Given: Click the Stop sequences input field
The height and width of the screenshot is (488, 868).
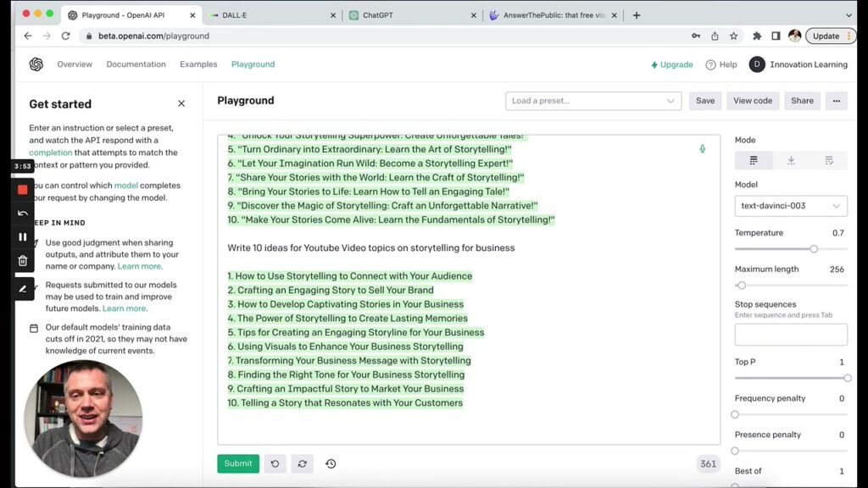Looking at the screenshot, I should click(x=790, y=335).
